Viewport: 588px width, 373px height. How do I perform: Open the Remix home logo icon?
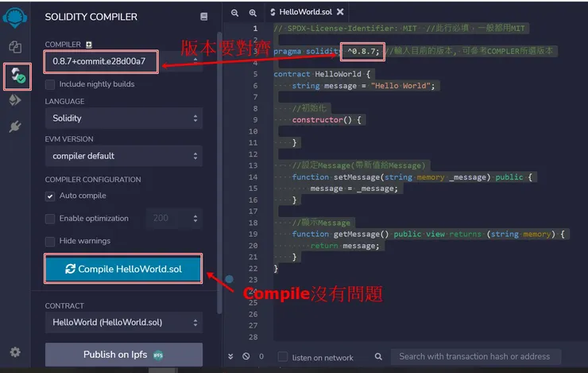(x=14, y=17)
